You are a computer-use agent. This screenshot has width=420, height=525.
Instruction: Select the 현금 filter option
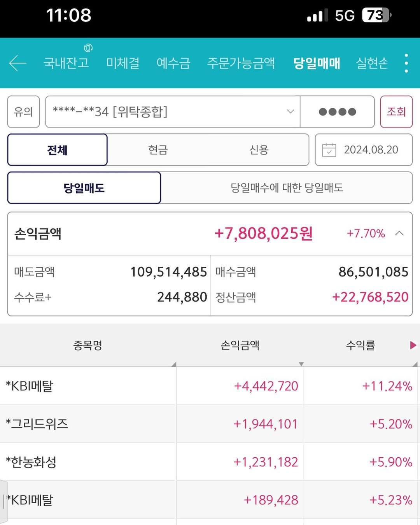(x=158, y=150)
